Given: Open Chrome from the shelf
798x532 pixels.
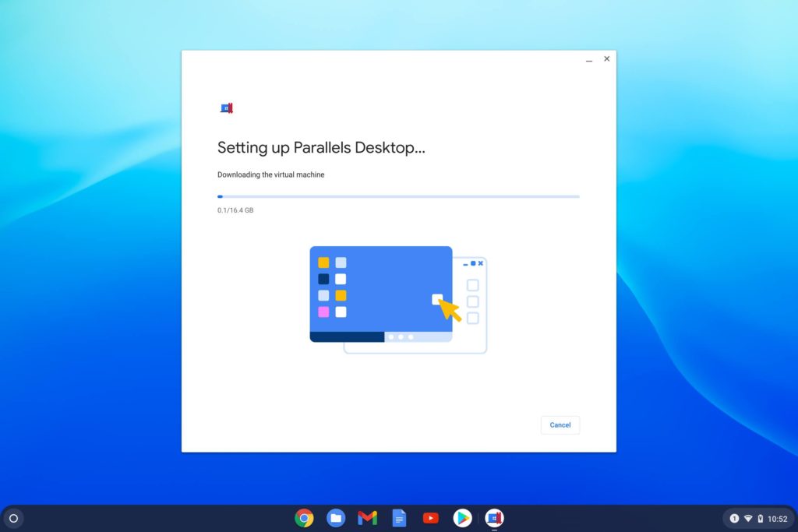Looking at the screenshot, I should pyautogui.click(x=304, y=518).
